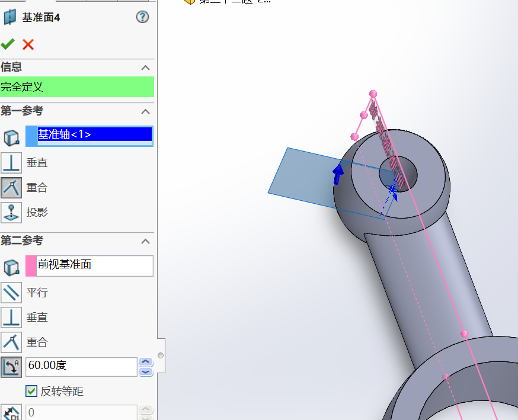The height and width of the screenshot is (420, 518).
Task: Click the center hole of the part
Action: [398, 174]
